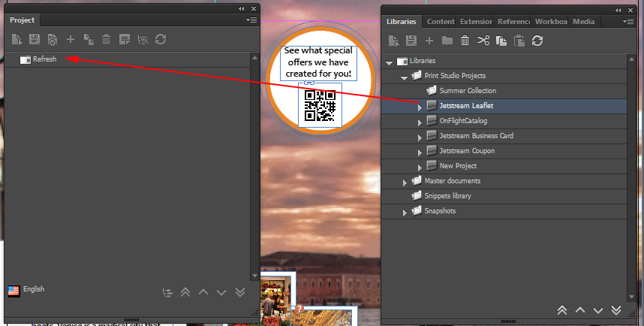Click save-with-checkmark icon in Project panel

[53, 40]
